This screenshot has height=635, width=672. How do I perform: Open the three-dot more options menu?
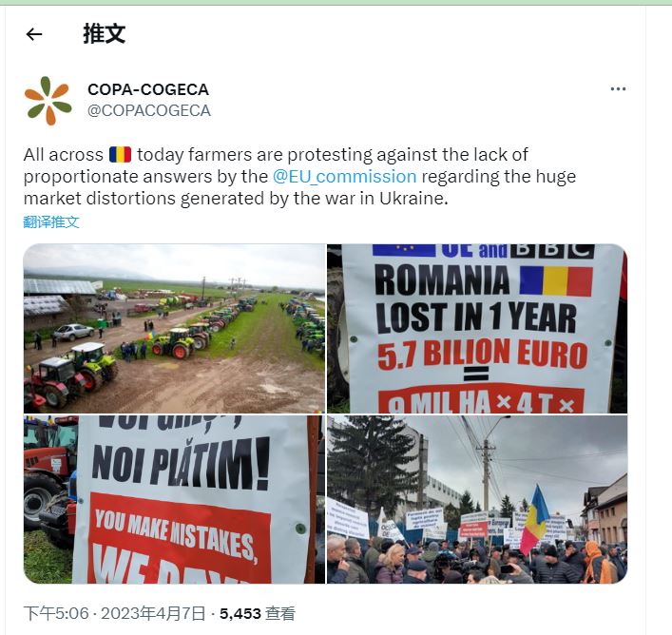point(618,89)
